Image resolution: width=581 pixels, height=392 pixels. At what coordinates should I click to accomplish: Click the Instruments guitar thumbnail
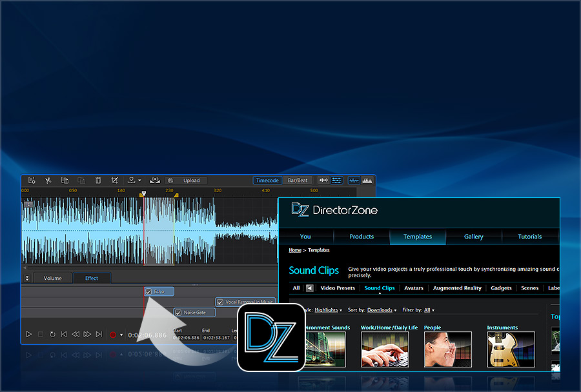pyautogui.click(x=511, y=349)
